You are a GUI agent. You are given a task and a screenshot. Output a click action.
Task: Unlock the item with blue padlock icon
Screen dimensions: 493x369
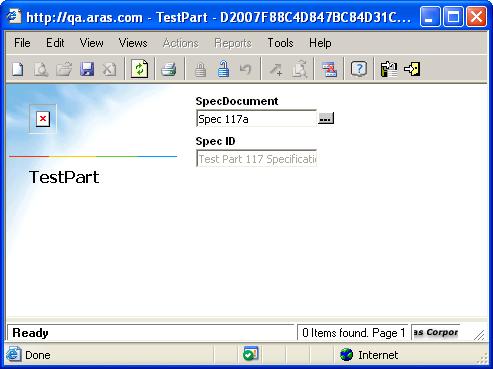[x=223, y=69]
